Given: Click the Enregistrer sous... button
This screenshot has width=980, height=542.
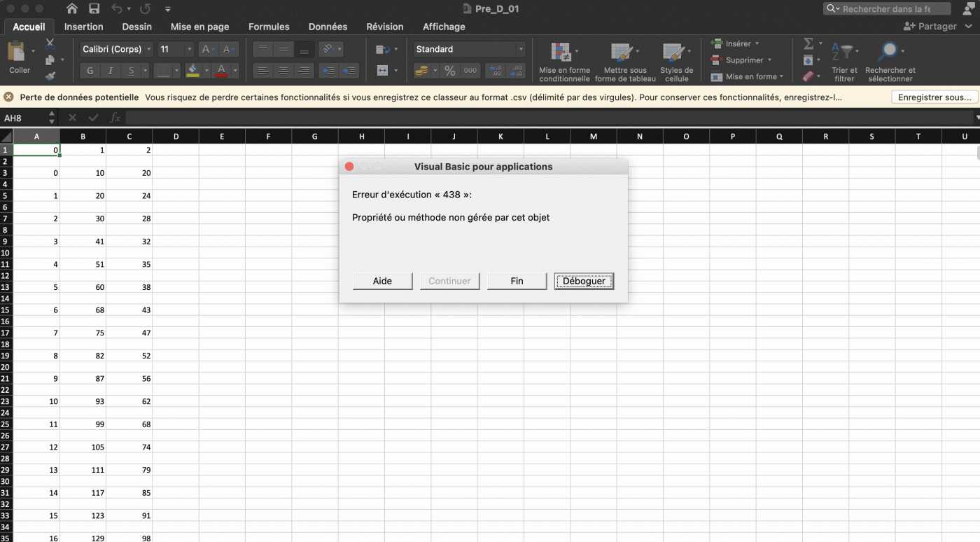Looking at the screenshot, I should pos(934,97).
